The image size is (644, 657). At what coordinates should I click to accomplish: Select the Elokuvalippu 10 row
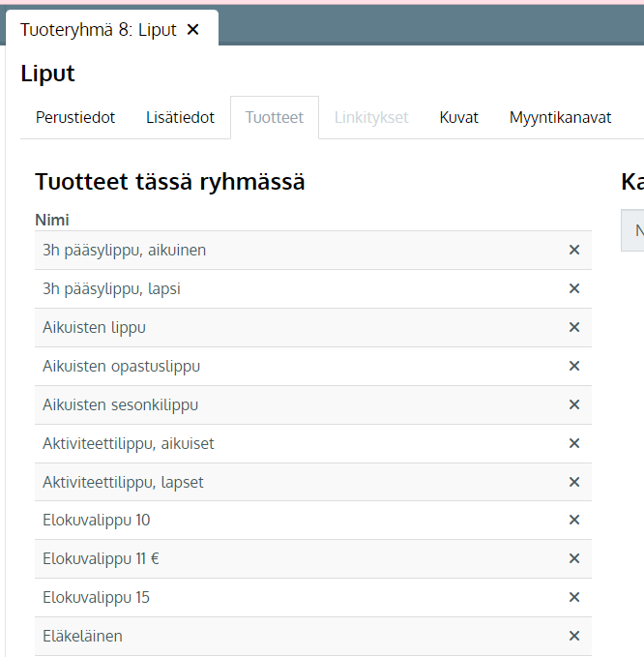click(313, 520)
